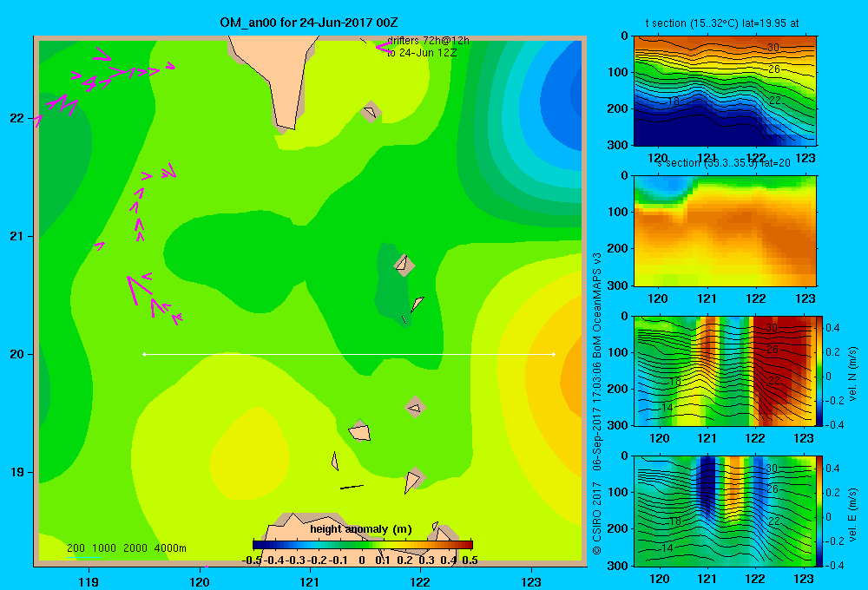This screenshot has height=590, width=868.
Task: Open the eastward velocity section plot
Action: point(725,511)
